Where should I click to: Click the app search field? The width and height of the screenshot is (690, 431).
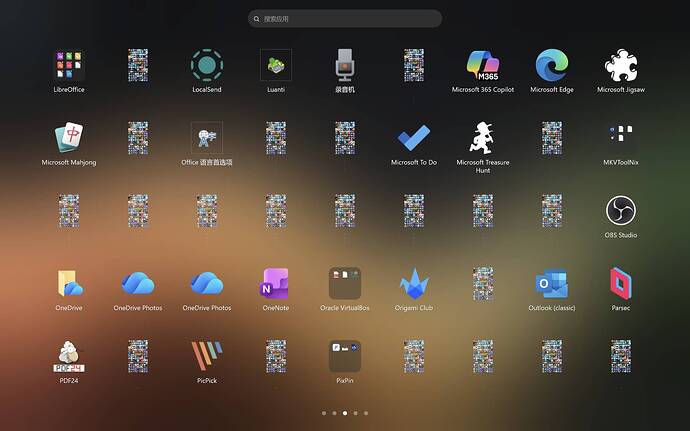(345, 19)
